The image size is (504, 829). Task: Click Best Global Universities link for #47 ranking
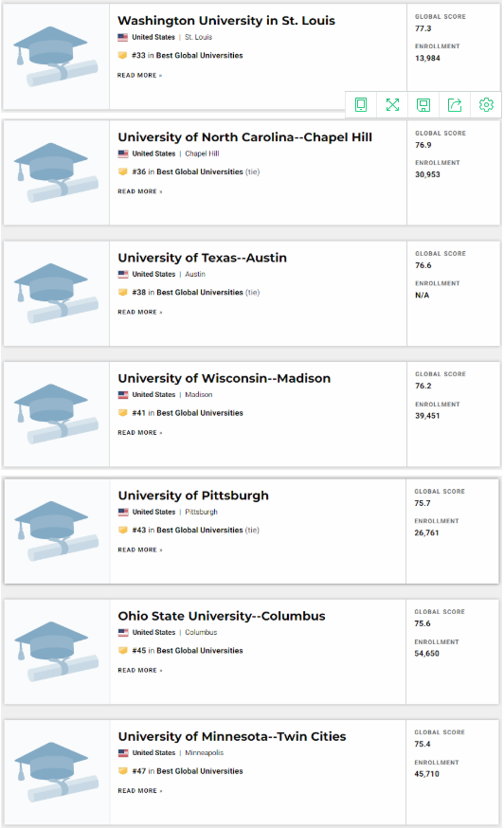click(200, 771)
